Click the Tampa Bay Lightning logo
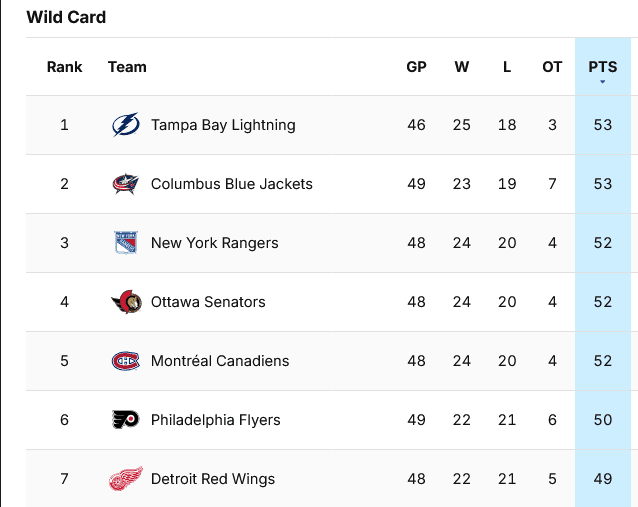This screenshot has height=507, width=638. pos(126,125)
